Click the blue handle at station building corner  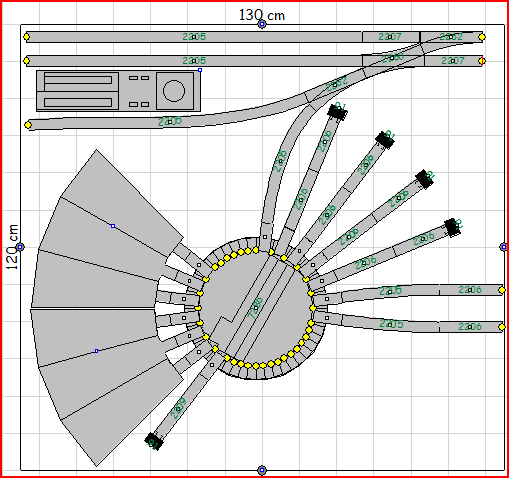[200, 70]
